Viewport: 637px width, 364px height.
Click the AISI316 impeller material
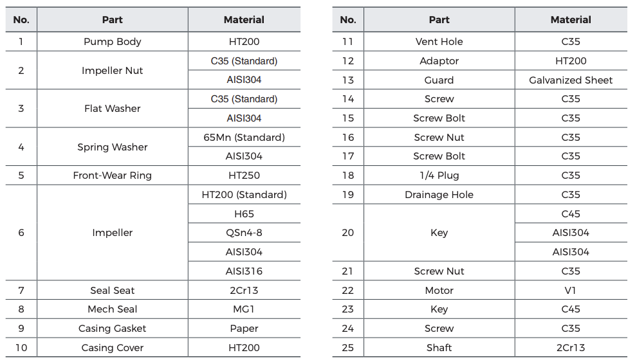pyautogui.click(x=244, y=271)
